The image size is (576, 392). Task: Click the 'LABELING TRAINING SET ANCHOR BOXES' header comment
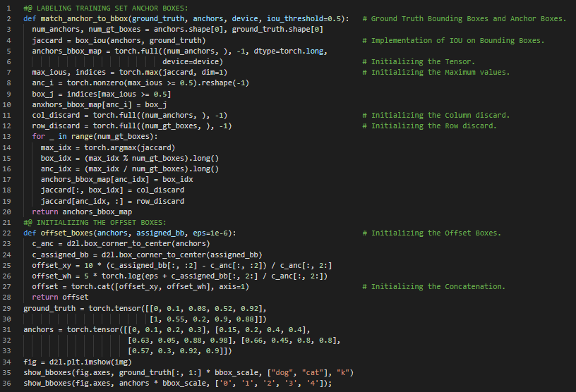click(x=101, y=8)
